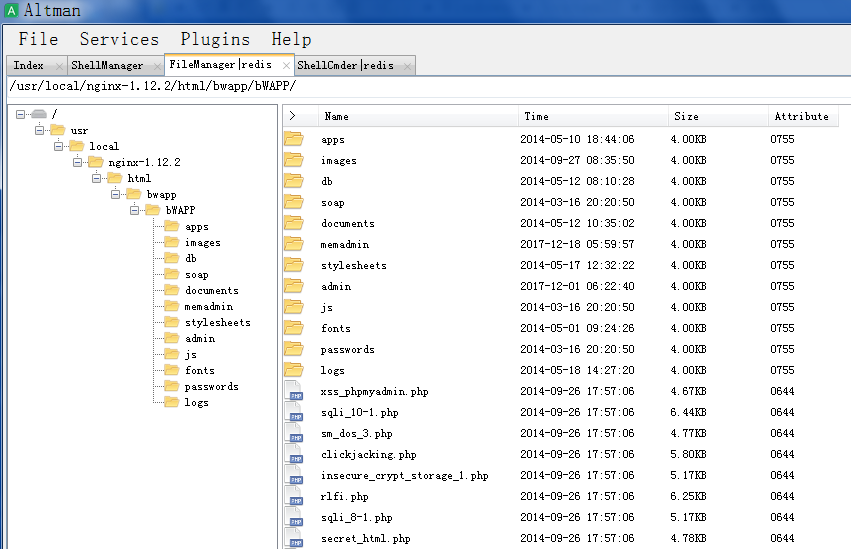851x549 pixels.
Task: Close the FileManager|redis tab
Action: 286,66
